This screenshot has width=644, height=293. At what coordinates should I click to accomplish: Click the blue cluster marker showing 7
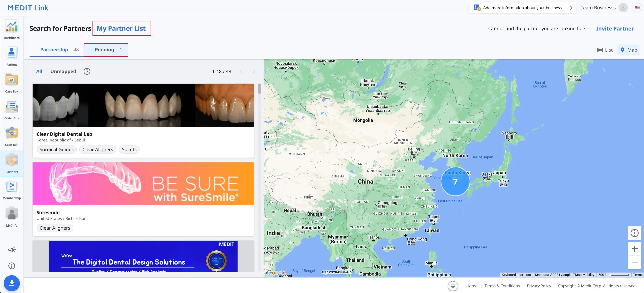tap(455, 181)
